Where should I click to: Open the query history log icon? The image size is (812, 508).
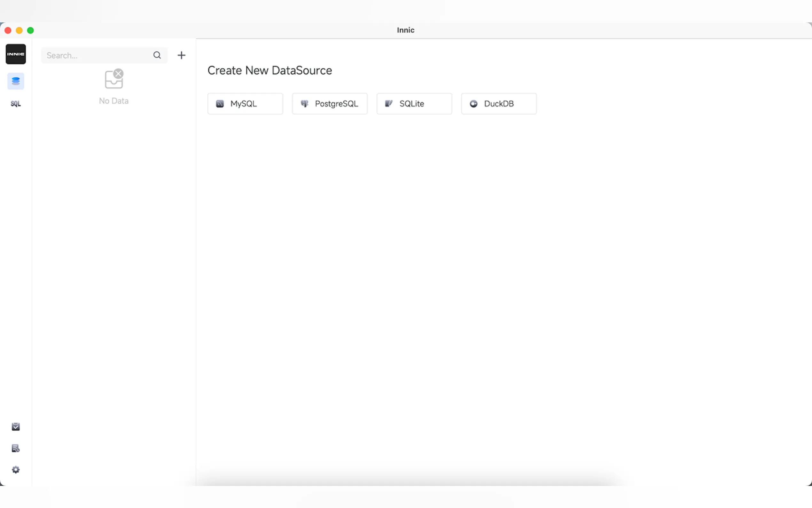[15, 448]
